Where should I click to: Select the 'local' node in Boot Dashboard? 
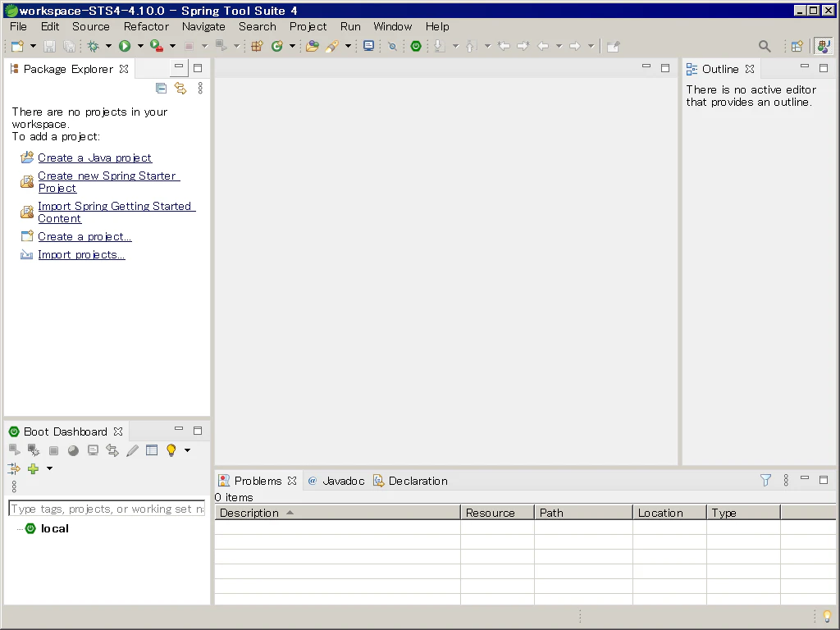click(x=55, y=528)
